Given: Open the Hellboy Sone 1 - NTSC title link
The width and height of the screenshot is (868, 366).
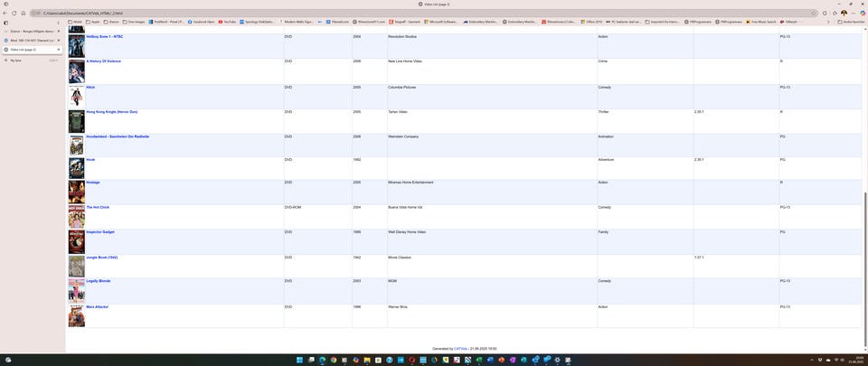Looking at the screenshot, I should (x=105, y=36).
